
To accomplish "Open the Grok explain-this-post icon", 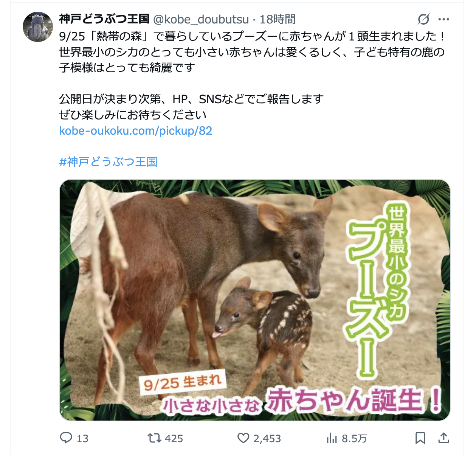I will [x=423, y=19].
